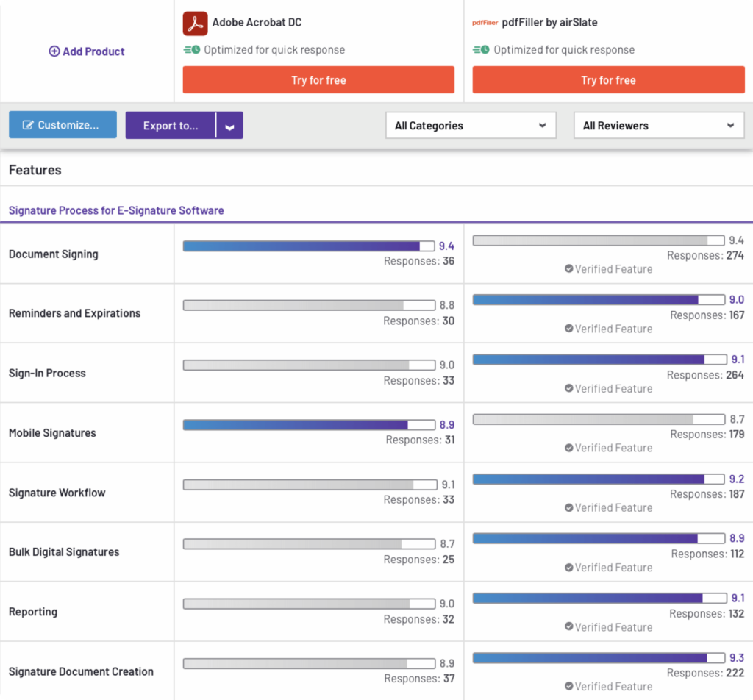Click the Customize button
Image resolution: width=753 pixels, height=700 pixels.
tap(63, 126)
